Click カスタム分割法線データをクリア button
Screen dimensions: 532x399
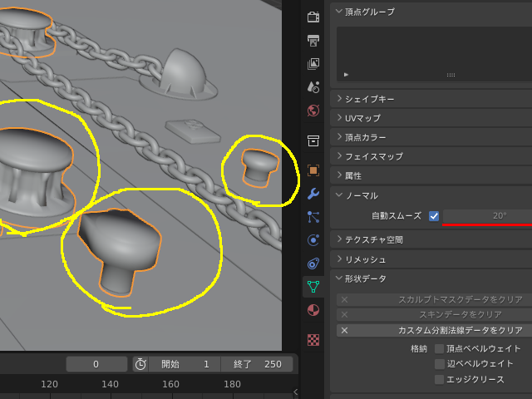coord(434,331)
